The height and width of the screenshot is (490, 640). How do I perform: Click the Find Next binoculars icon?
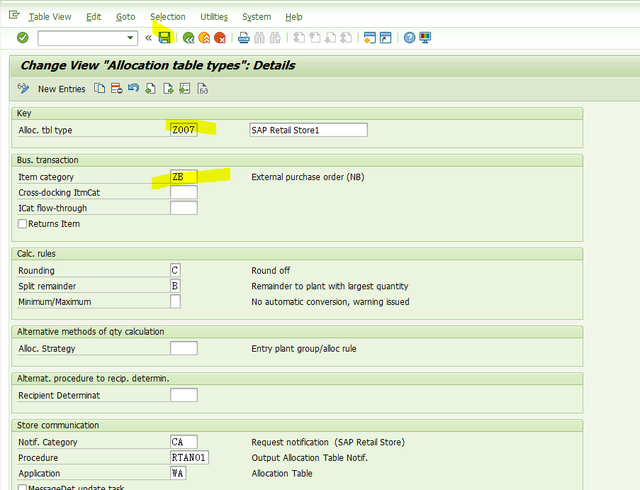(x=275, y=38)
